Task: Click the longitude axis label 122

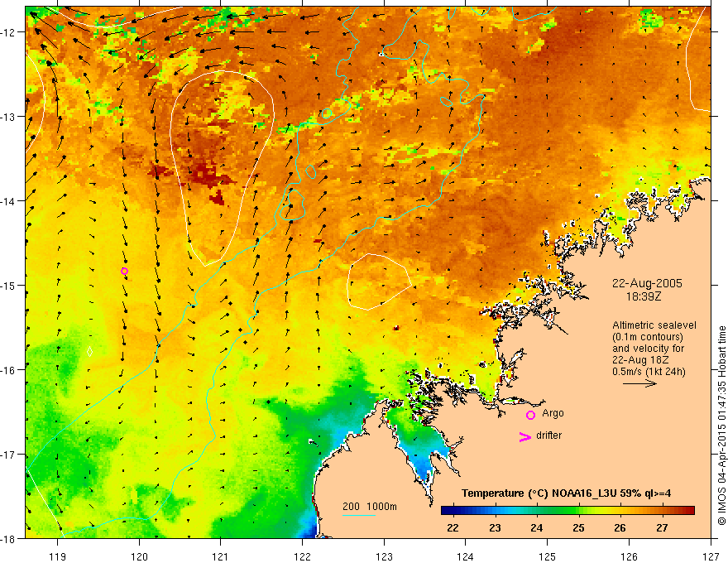Action: coord(302,556)
